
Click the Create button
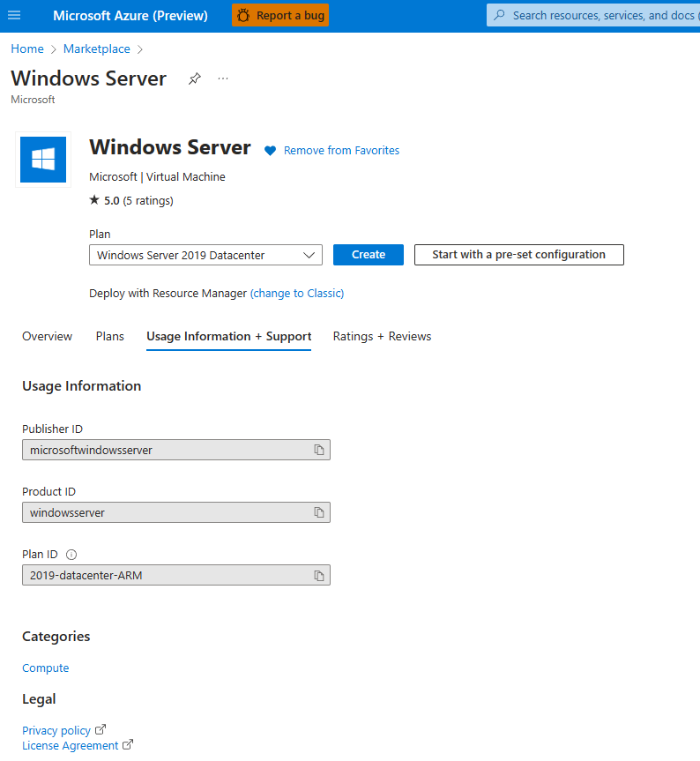pos(369,255)
